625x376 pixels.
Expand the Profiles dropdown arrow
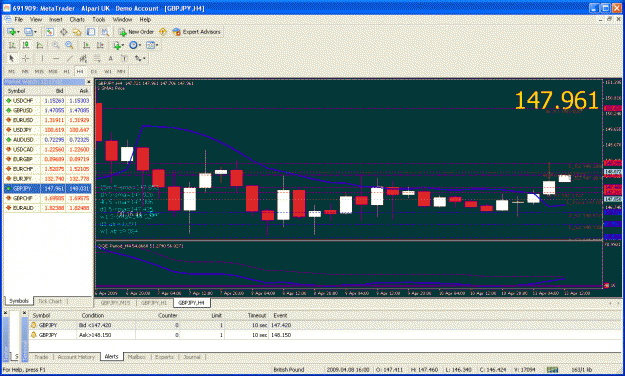[x=35, y=32]
